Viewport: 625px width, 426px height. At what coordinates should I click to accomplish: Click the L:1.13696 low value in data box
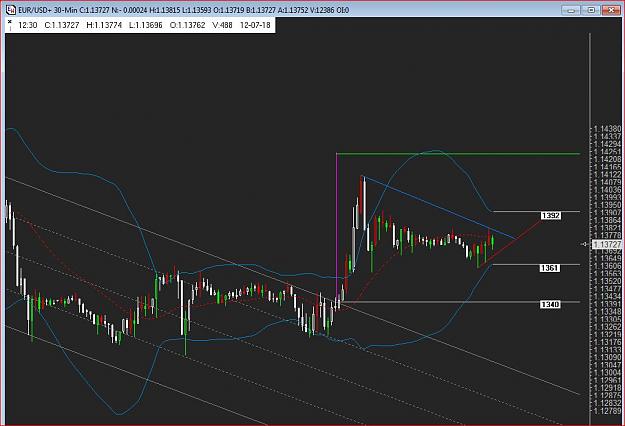(146, 25)
